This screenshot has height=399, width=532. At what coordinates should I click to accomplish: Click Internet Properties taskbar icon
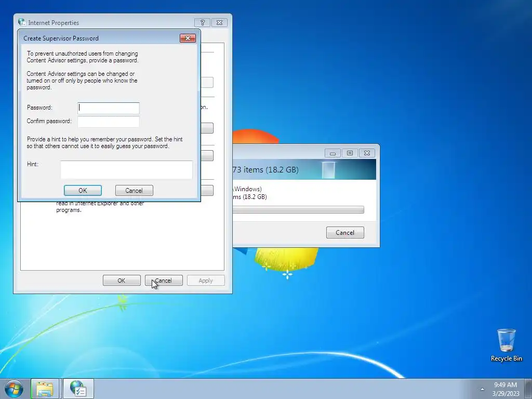click(78, 389)
